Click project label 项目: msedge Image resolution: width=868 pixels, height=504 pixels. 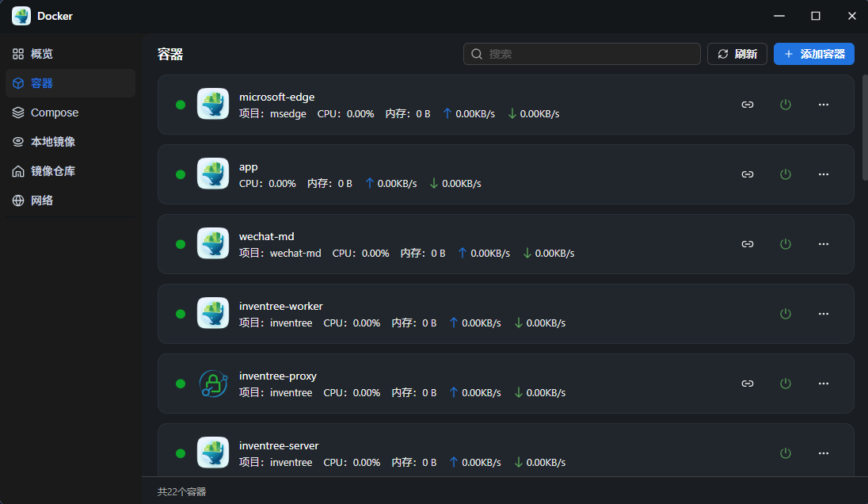pos(272,113)
